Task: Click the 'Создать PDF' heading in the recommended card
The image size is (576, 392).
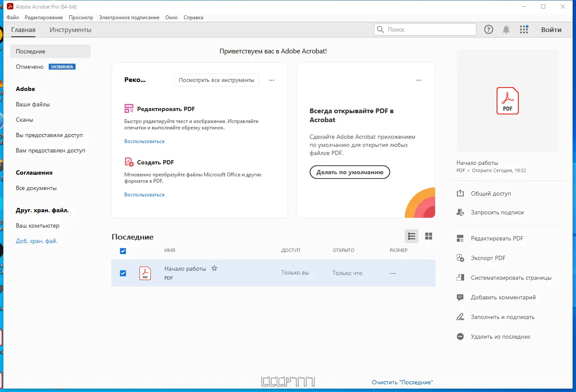Action: coord(155,162)
